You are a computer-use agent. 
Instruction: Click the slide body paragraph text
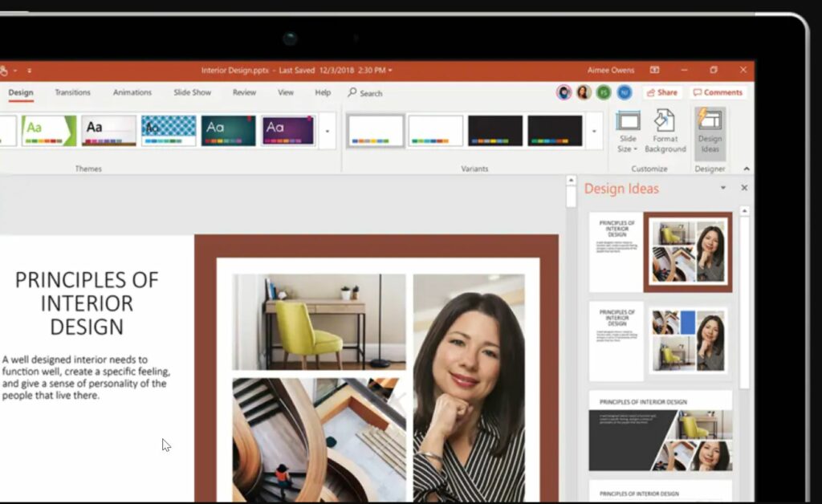click(x=86, y=377)
